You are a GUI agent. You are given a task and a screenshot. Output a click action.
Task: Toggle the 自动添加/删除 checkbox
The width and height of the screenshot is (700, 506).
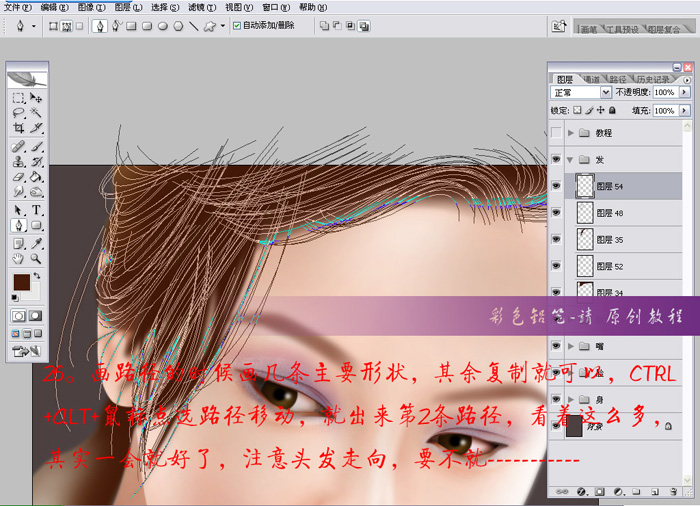click(x=237, y=26)
